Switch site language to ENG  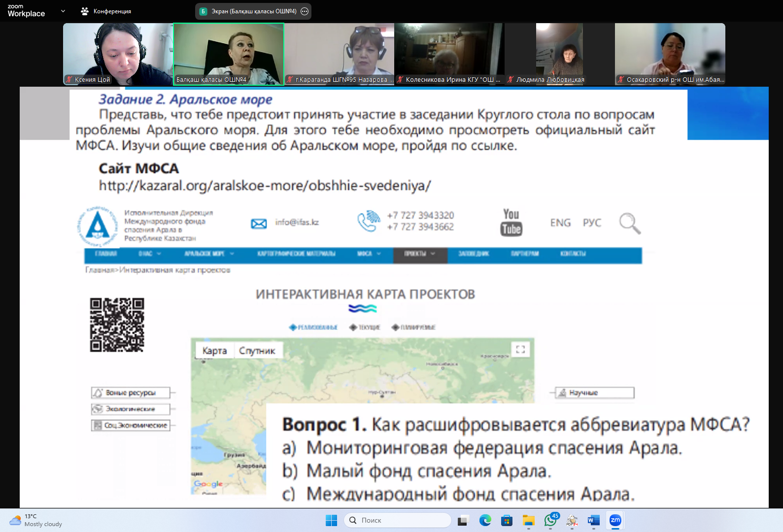[560, 223]
